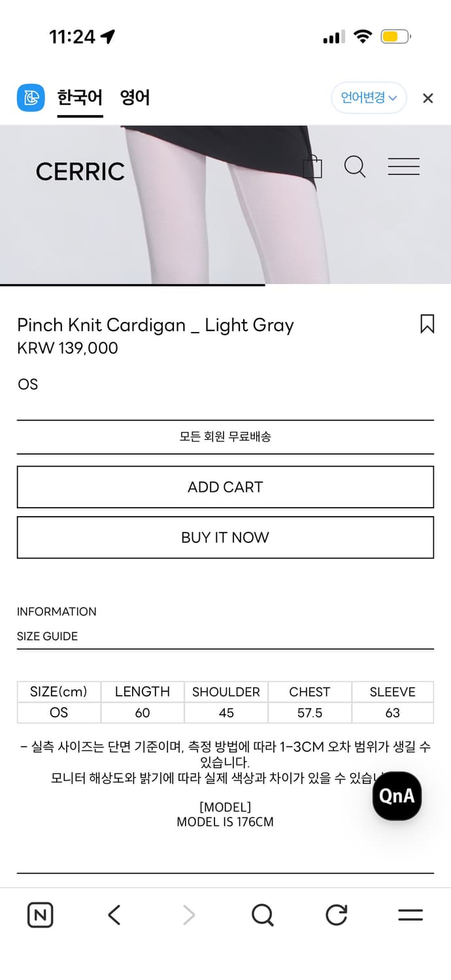Screen dimensions: 451x980
Task: Open the 언어변경 language dropdown
Action: pos(369,97)
